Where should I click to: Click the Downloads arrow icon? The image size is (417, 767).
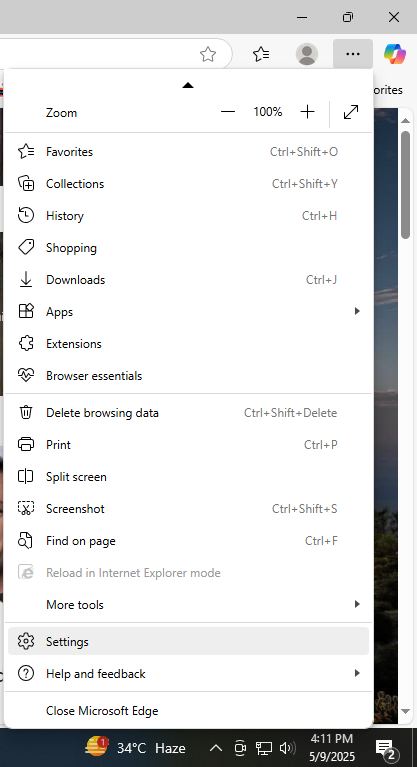tap(26, 280)
